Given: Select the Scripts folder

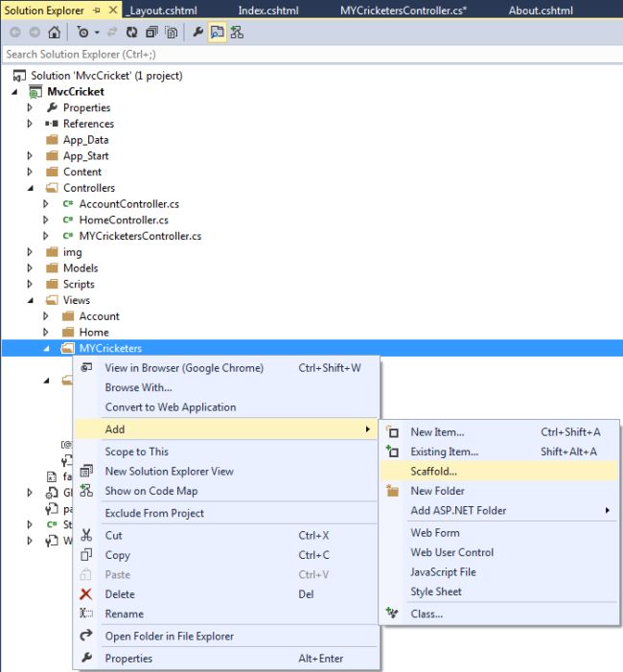Looking at the screenshot, I should pyautogui.click(x=79, y=284).
